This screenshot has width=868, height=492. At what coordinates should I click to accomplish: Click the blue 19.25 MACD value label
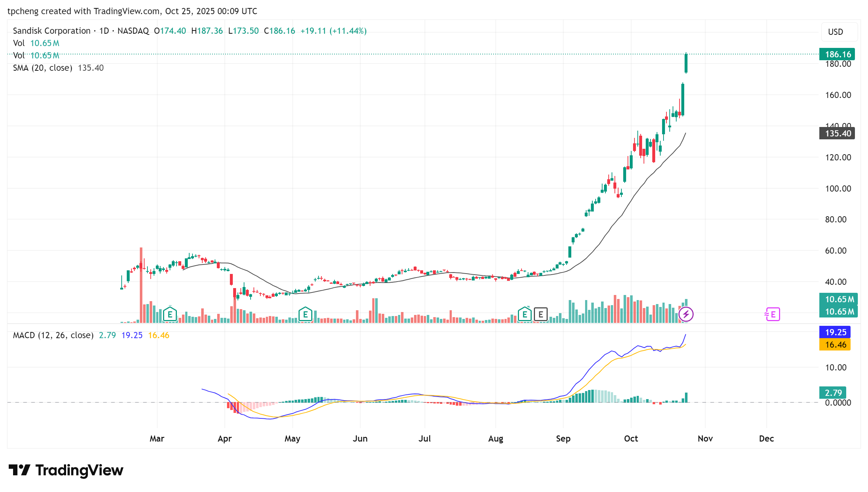click(835, 332)
